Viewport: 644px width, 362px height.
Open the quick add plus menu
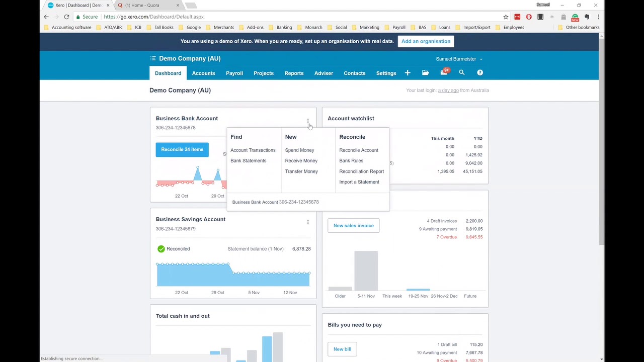408,73
